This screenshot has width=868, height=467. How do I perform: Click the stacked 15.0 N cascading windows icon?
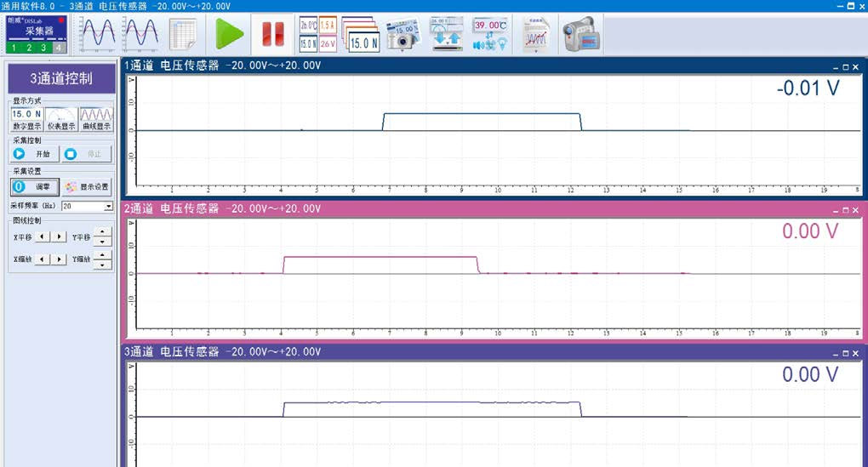[x=361, y=34]
